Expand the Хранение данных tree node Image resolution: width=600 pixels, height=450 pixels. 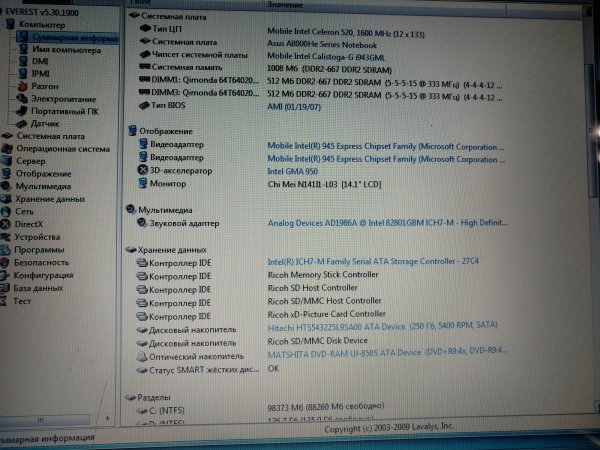pyautogui.click(x=49, y=198)
